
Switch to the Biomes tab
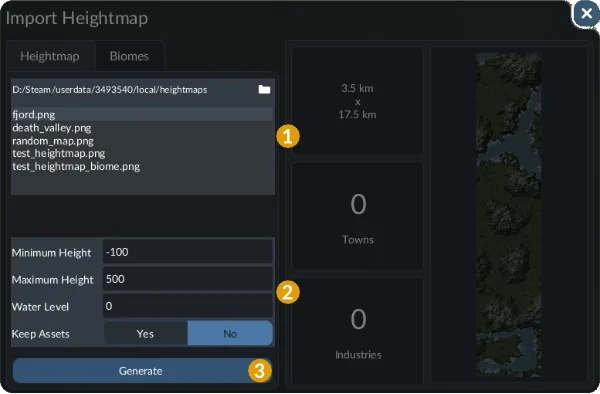point(129,56)
